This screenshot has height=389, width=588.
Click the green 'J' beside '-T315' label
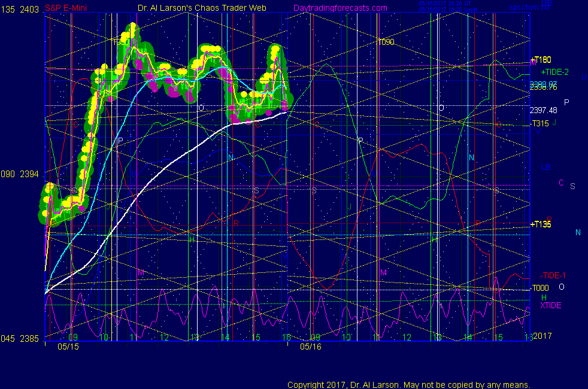point(554,123)
